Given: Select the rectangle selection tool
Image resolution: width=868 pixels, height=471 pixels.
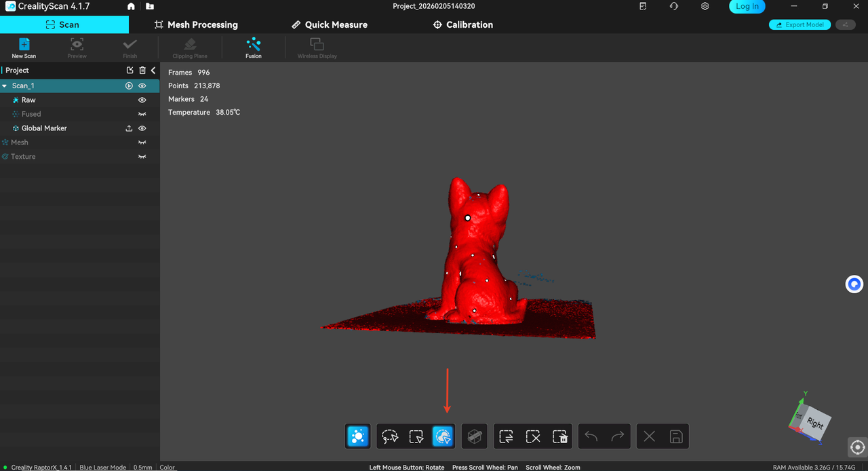Looking at the screenshot, I should [x=416, y=436].
